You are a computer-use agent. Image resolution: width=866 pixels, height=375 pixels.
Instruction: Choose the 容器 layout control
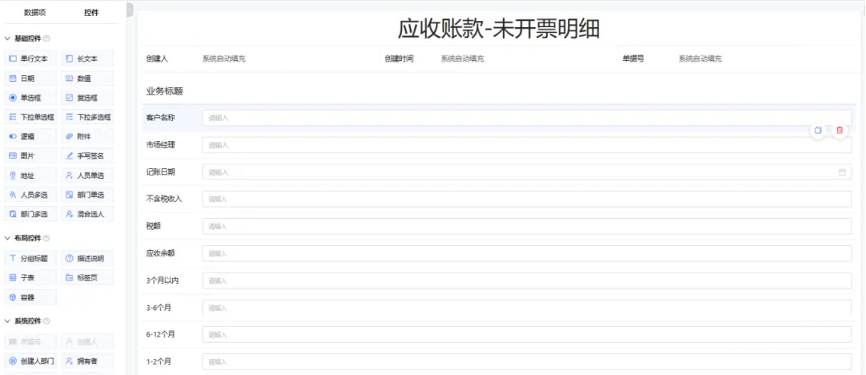coord(30,297)
